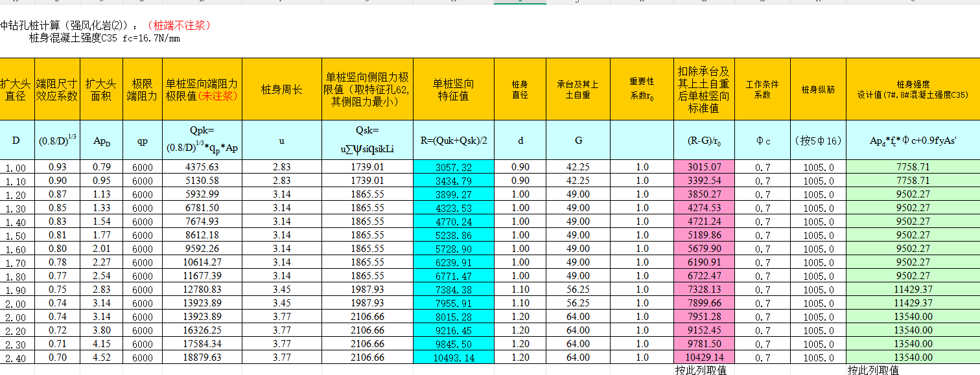Select the 'R=(Quk+Qsk)/2' formula cell
The width and height of the screenshot is (980, 375).
coord(453,140)
